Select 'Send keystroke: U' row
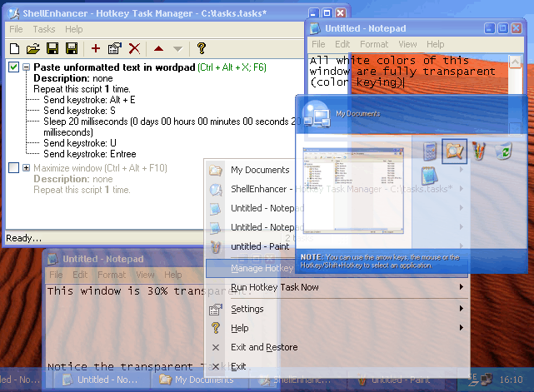Viewport: 534px width, 392px height. click(80, 143)
